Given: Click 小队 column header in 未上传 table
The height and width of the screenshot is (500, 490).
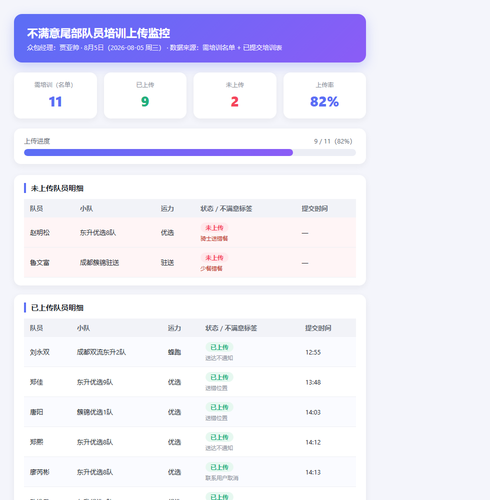Looking at the screenshot, I should [x=86, y=209].
